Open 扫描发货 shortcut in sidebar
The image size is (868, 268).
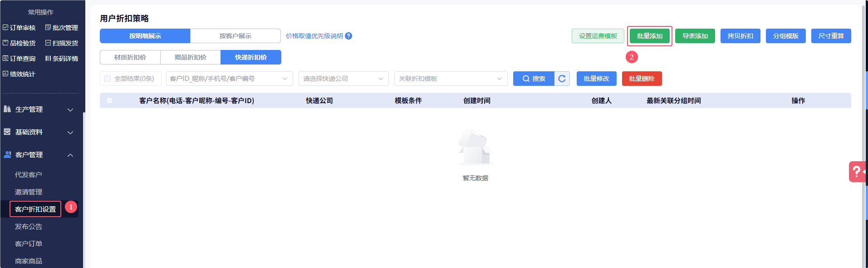click(x=62, y=43)
